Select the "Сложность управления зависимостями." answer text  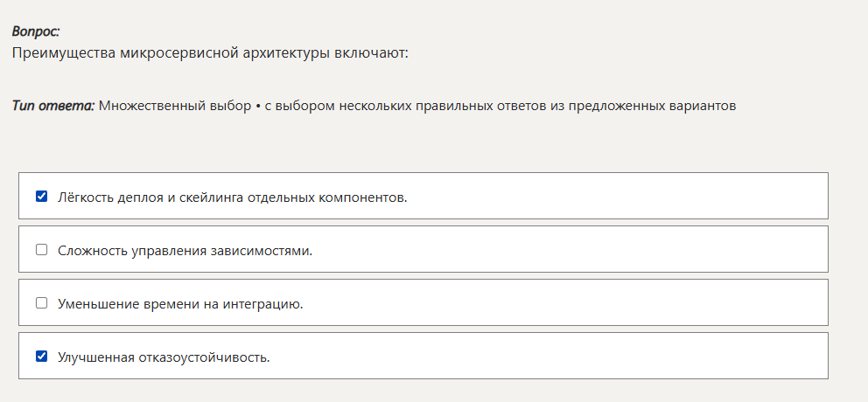coord(185,251)
